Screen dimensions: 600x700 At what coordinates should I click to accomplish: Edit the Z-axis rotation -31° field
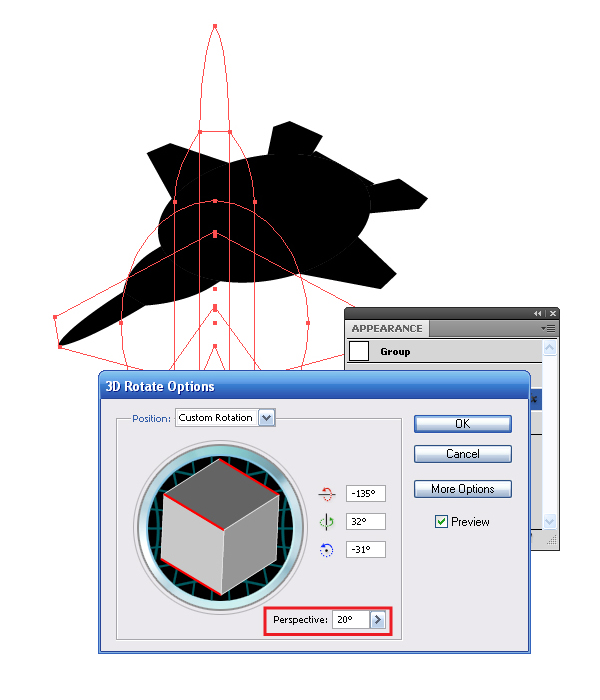click(366, 550)
